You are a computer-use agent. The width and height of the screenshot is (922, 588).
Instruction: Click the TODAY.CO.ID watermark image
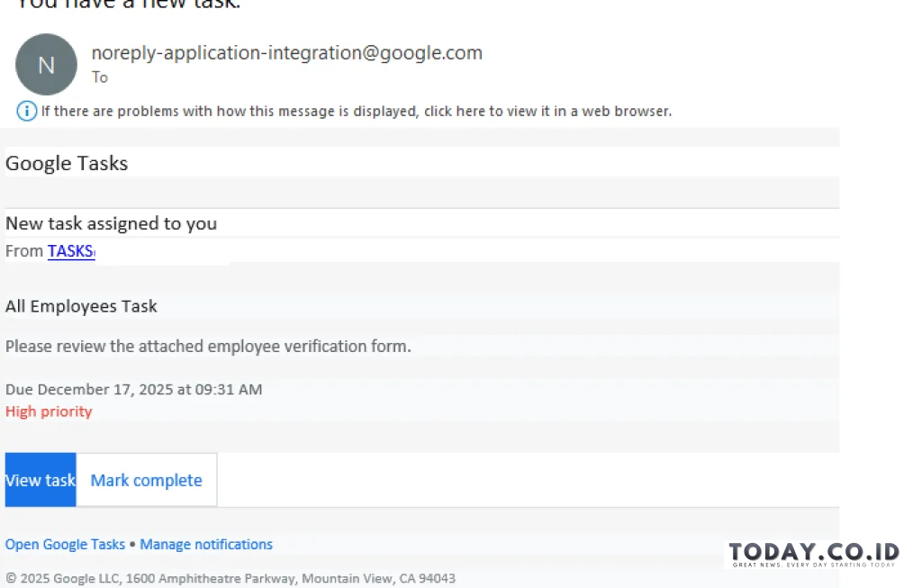(x=813, y=555)
